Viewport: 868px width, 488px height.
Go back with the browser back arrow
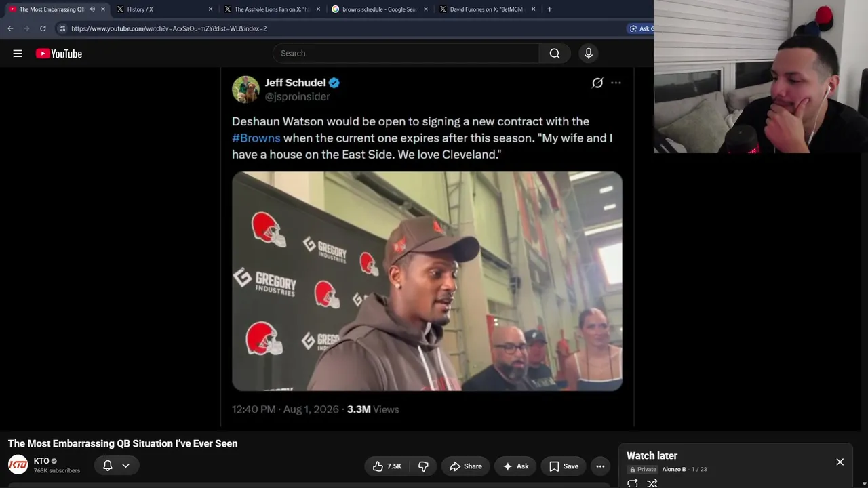point(10,28)
